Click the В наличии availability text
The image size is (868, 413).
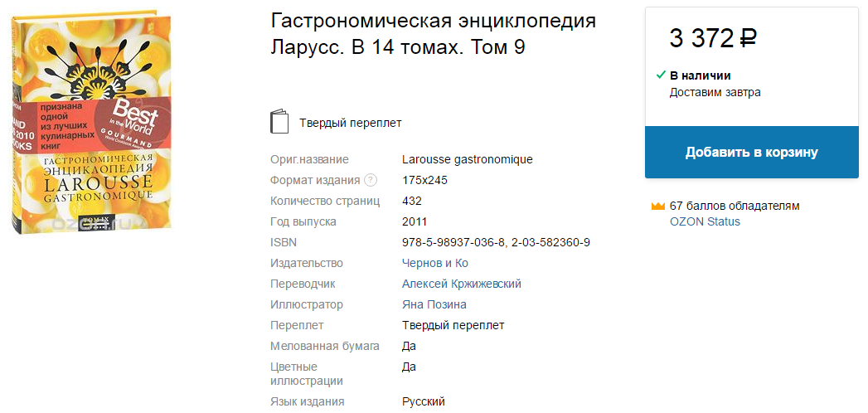(700, 75)
